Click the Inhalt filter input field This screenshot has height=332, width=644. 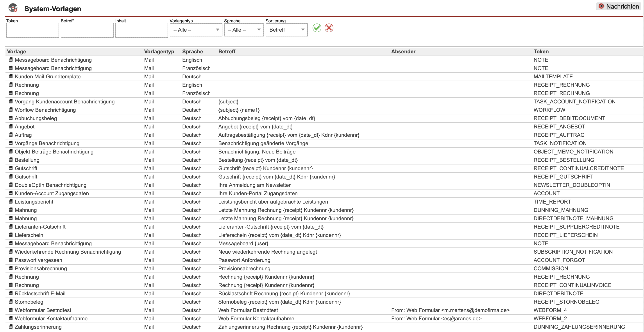(141, 30)
